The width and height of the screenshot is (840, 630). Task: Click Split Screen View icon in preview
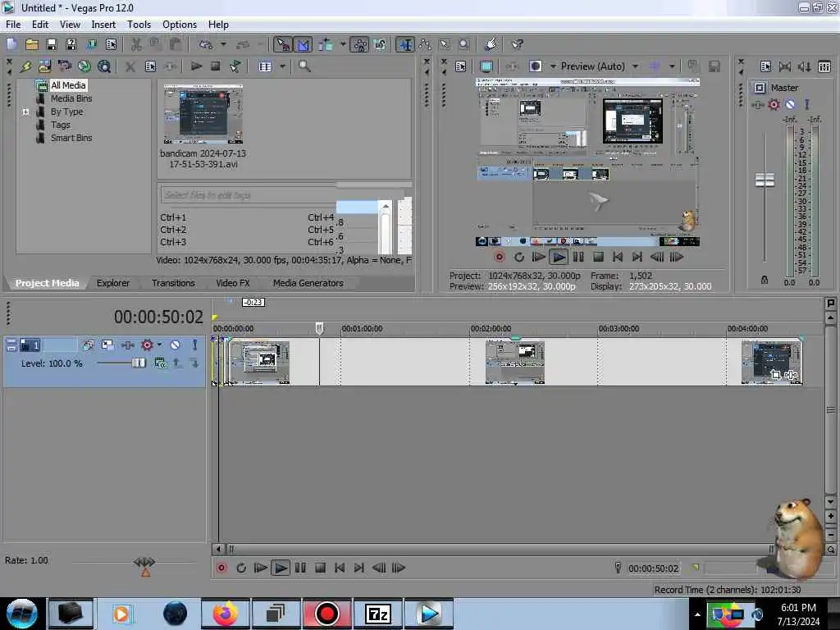click(535, 66)
